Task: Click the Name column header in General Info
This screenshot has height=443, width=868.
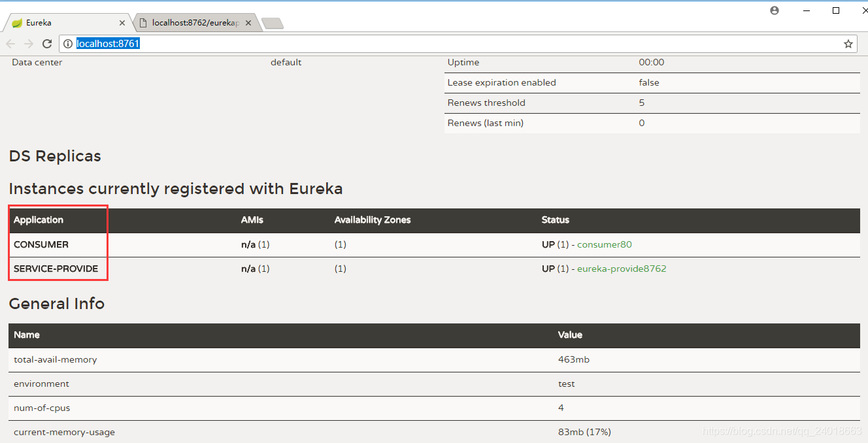Action: 27,335
